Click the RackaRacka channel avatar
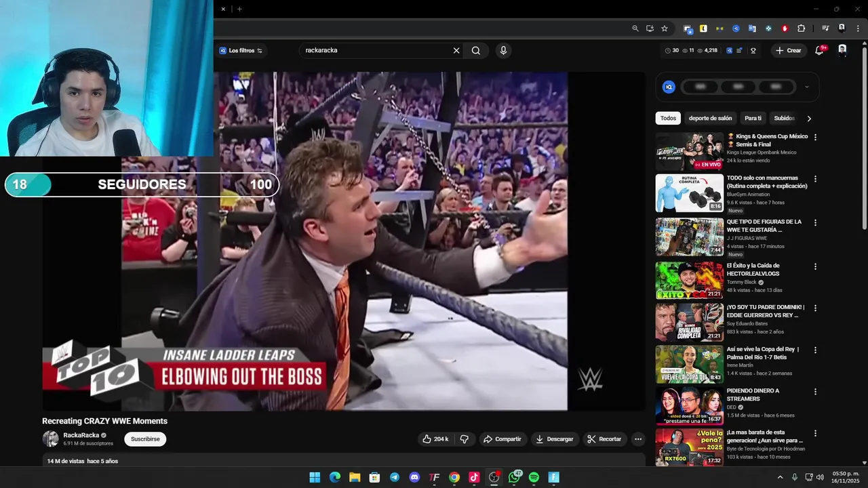This screenshot has height=488, width=868. (x=51, y=439)
